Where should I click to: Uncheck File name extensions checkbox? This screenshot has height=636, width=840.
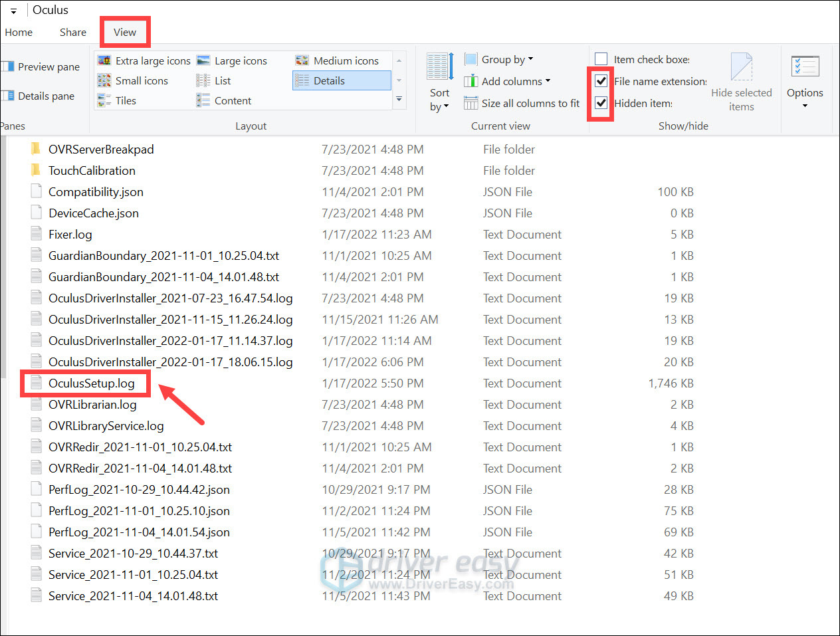pyautogui.click(x=601, y=81)
